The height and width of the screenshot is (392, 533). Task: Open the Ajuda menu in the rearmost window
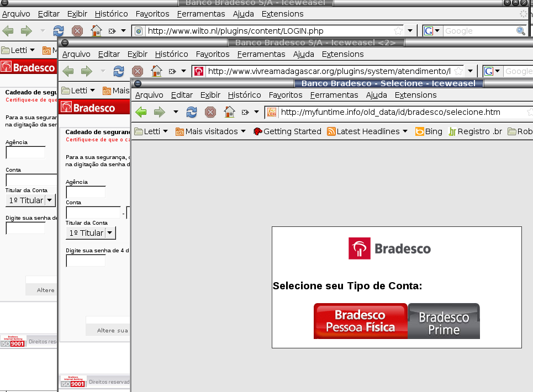[x=244, y=14]
